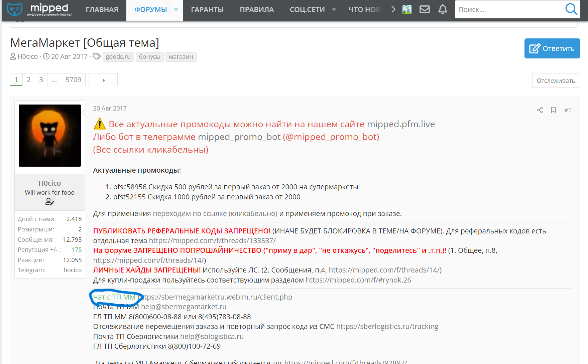Click the post date 20 Авг 2017 in post header
Viewport: 588px width, 364px height.
[x=110, y=109]
